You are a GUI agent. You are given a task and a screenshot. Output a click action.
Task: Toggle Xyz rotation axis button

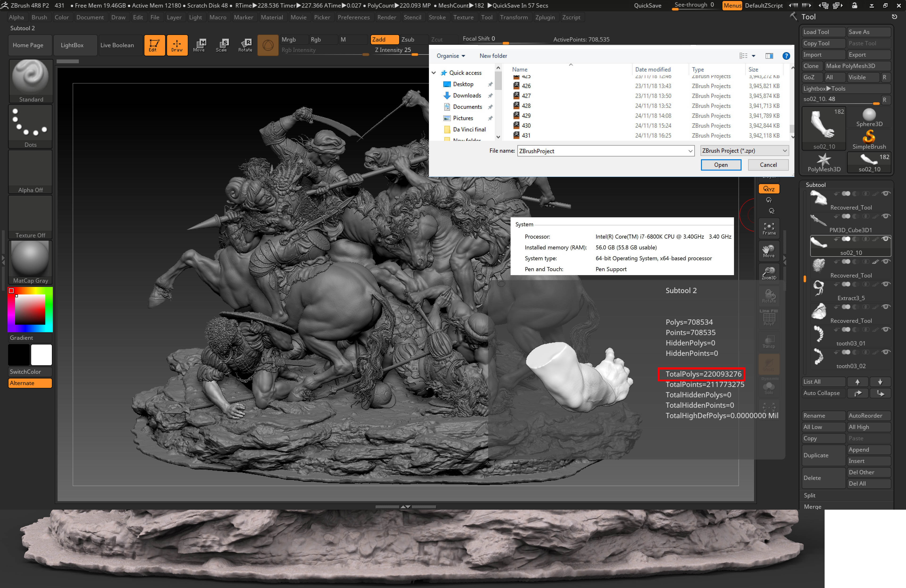pos(769,189)
